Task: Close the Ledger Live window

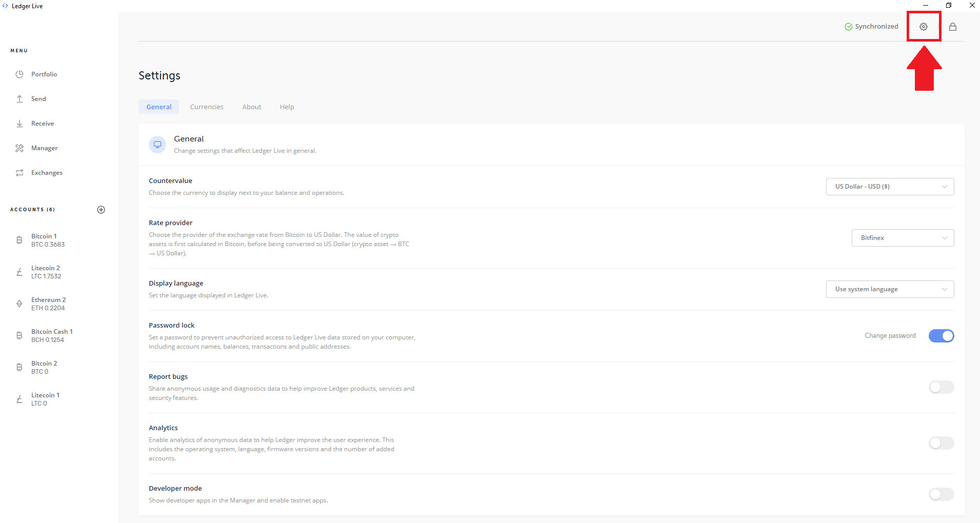Action: pos(972,6)
